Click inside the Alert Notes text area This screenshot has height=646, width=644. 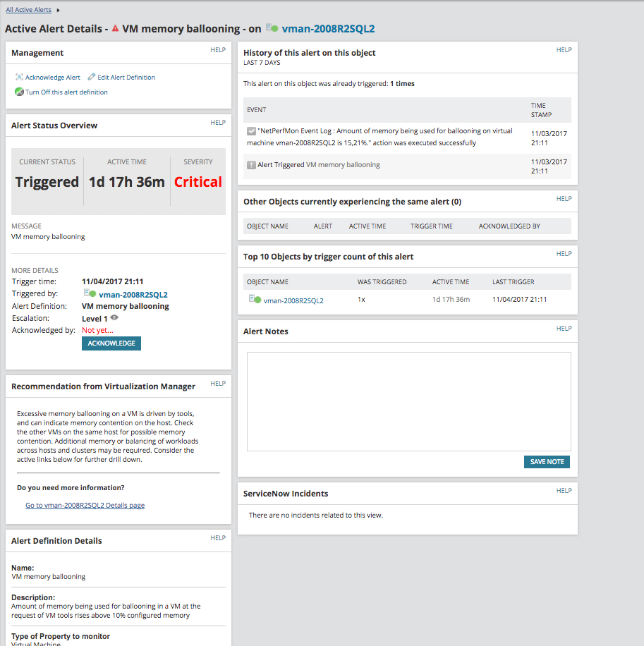pyautogui.click(x=408, y=401)
